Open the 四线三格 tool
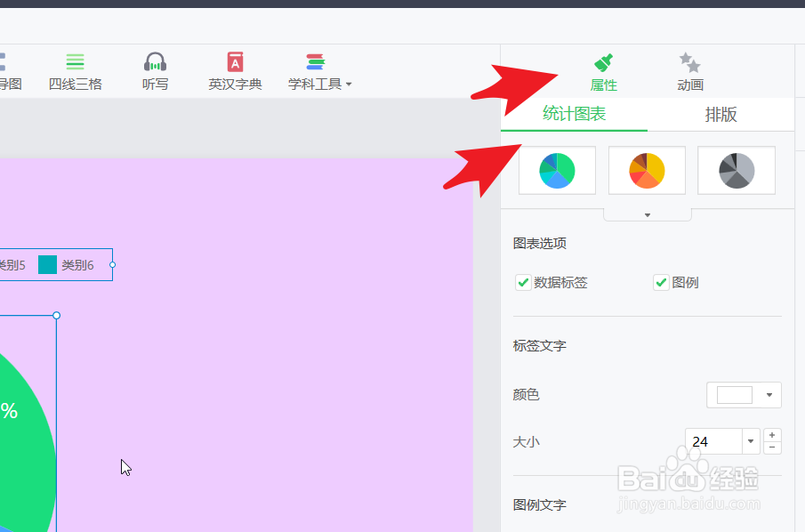 tap(75, 72)
